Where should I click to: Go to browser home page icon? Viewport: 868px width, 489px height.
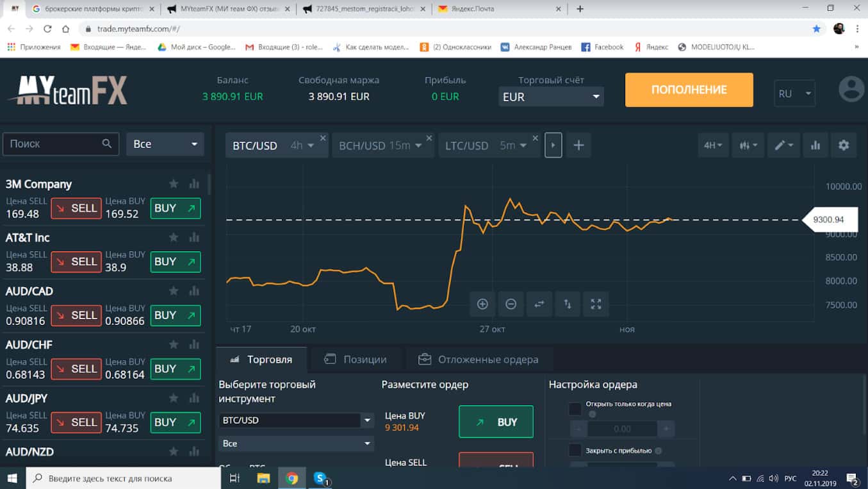[65, 29]
